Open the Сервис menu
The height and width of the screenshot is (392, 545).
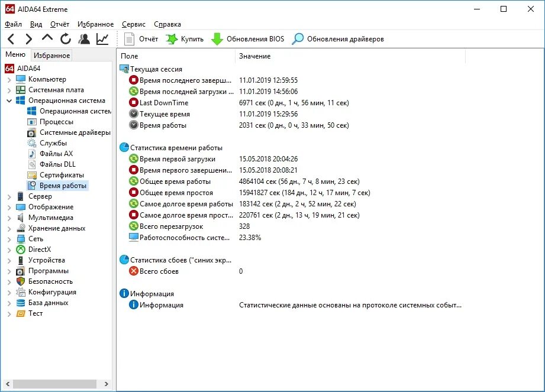(134, 24)
